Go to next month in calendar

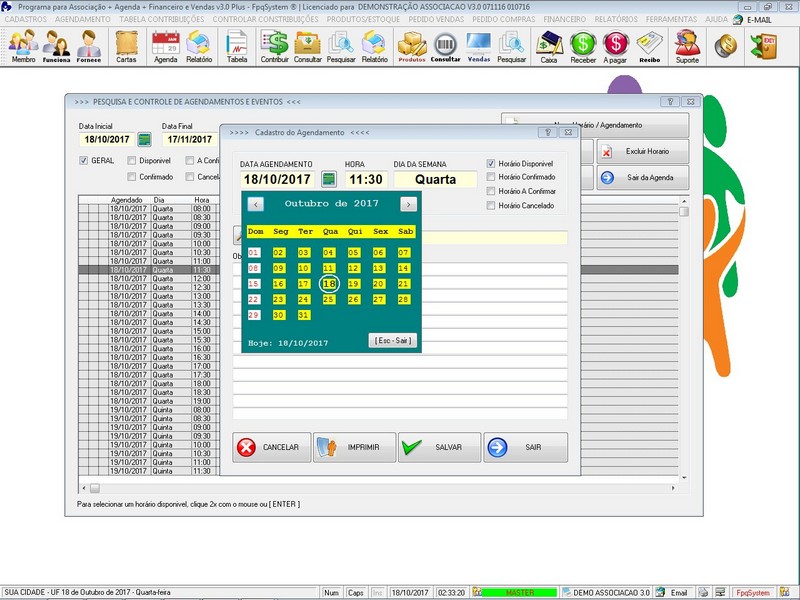408,204
